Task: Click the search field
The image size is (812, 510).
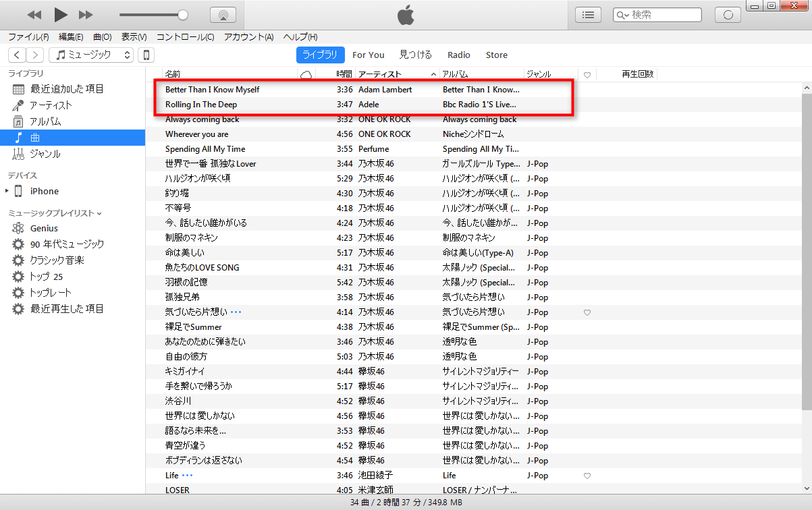Action: (x=657, y=15)
